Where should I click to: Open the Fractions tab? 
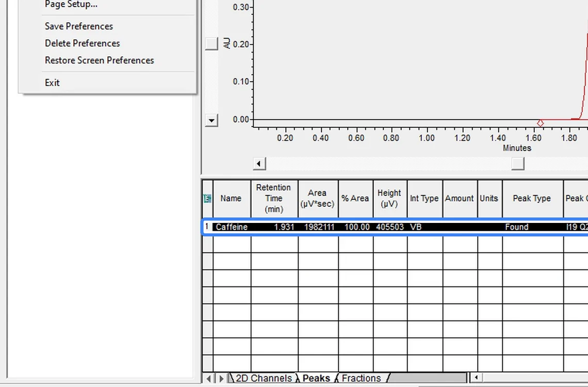[362, 378]
